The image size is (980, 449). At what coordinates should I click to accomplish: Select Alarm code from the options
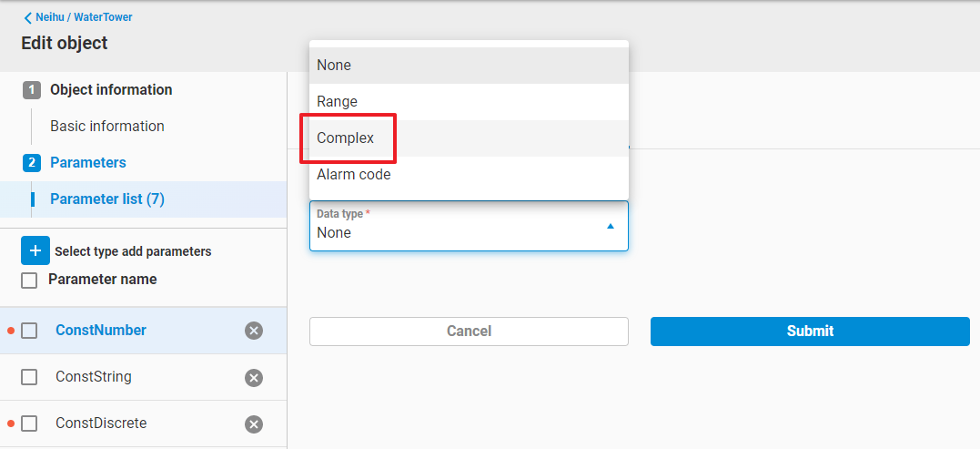354,175
